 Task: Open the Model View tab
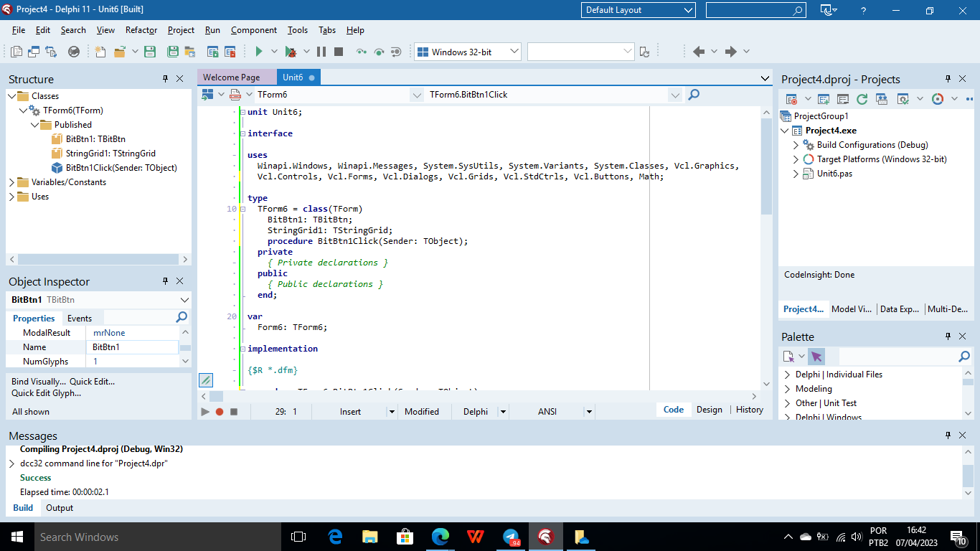[x=852, y=309]
